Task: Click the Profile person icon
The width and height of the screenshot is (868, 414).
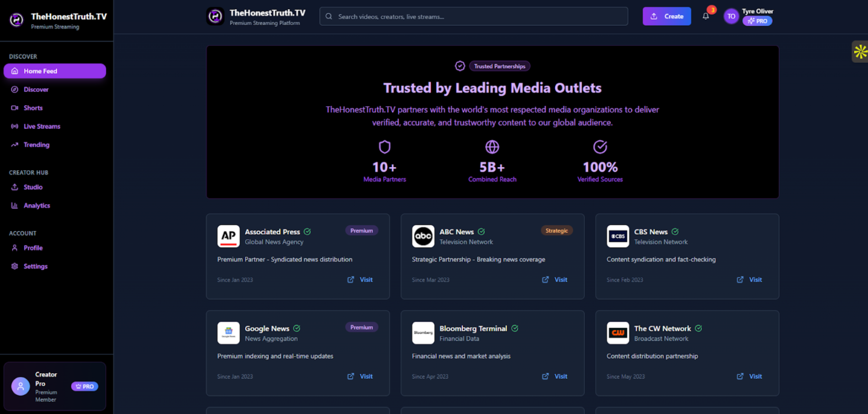Action: pos(15,248)
